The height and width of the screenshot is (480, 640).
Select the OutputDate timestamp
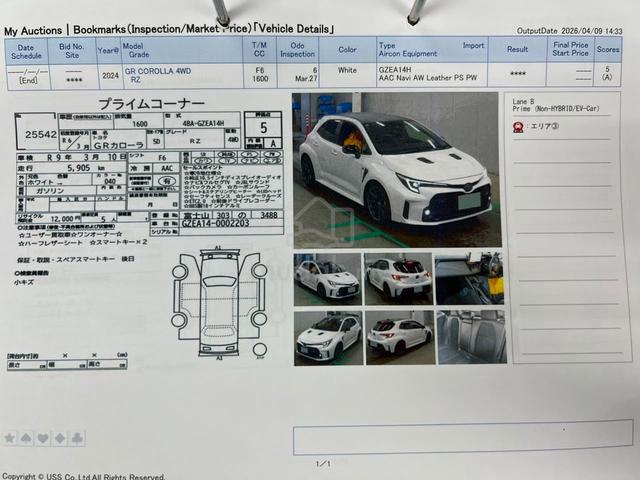(570, 31)
